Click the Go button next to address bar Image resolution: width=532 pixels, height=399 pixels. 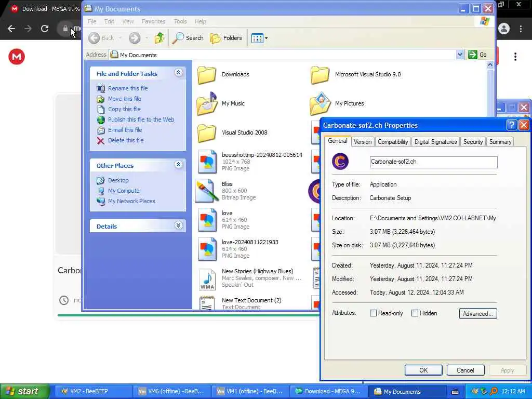(x=477, y=55)
